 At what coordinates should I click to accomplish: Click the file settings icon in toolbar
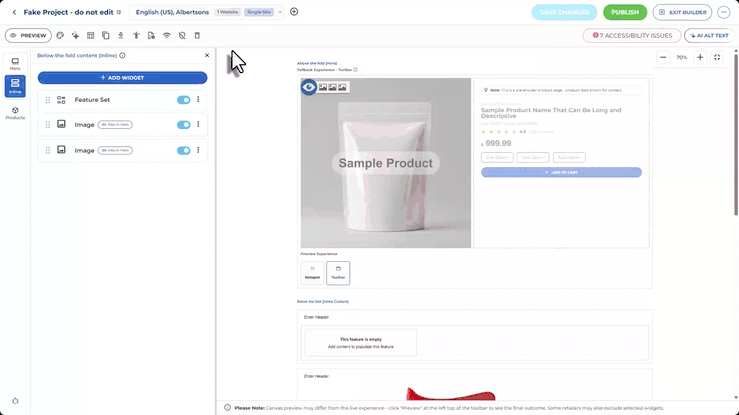pos(151,35)
